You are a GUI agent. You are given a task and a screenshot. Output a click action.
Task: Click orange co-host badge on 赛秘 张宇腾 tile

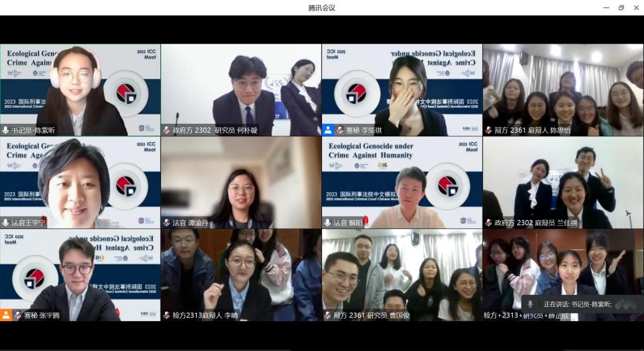(6, 315)
